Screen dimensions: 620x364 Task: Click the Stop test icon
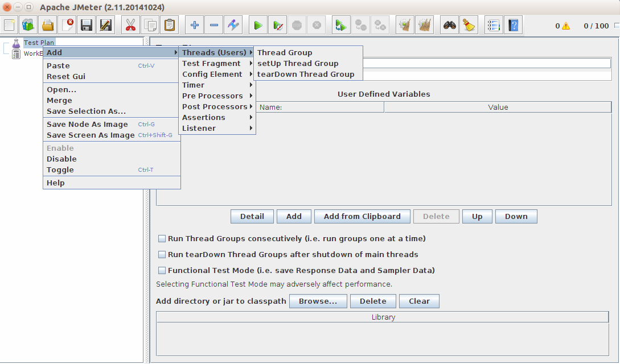click(297, 25)
